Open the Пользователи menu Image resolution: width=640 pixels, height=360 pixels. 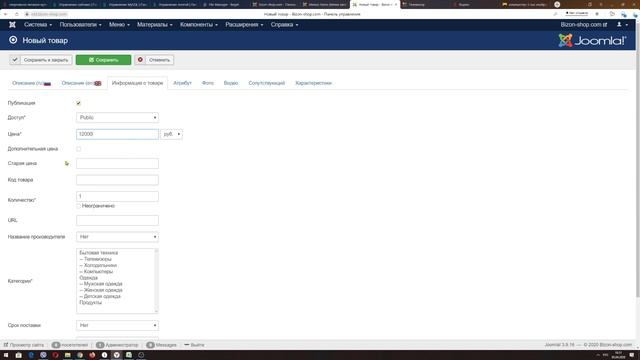tap(80, 24)
